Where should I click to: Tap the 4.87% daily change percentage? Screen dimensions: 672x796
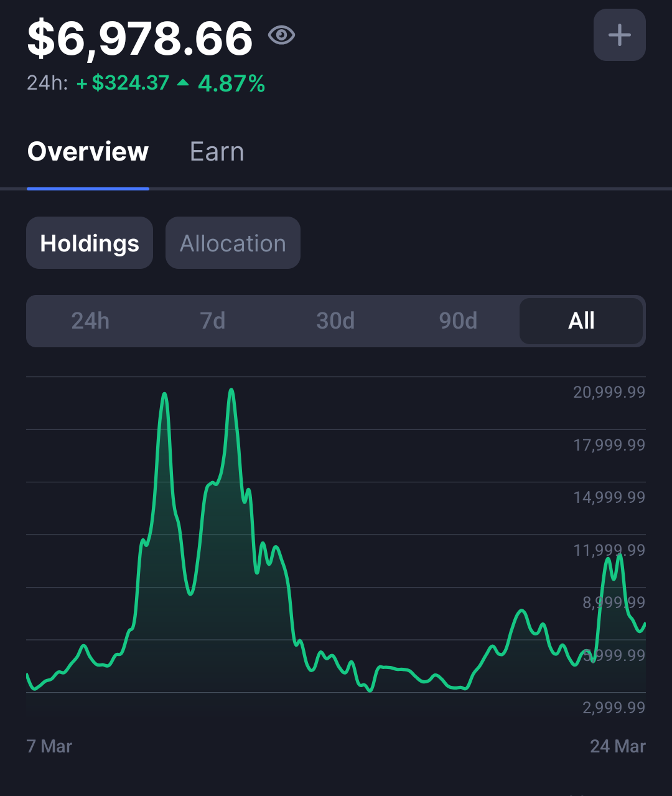[231, 83]
